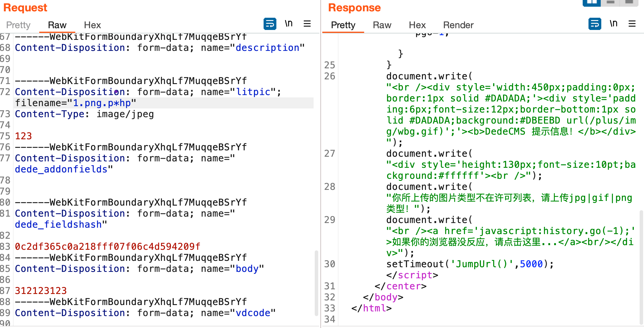The height and width of the screenshot is (328, 644).
Task: Switch Response view to Raw tab
Action: coord(382,25)
